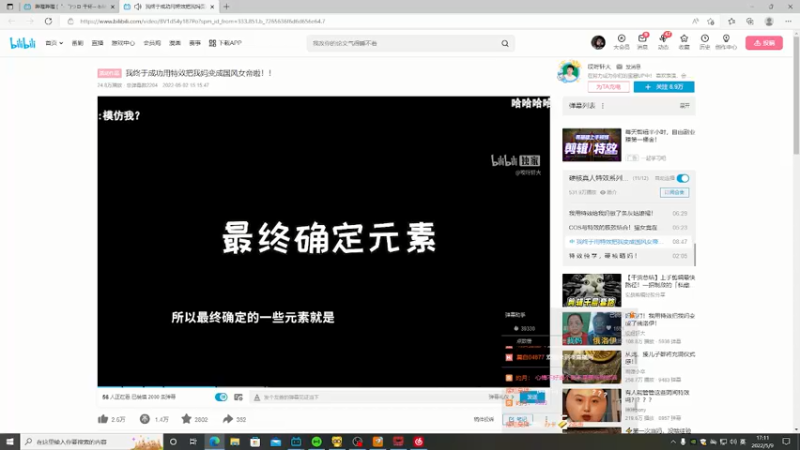
Task: Click the subscribe collection button
Action: click(674, 192)
